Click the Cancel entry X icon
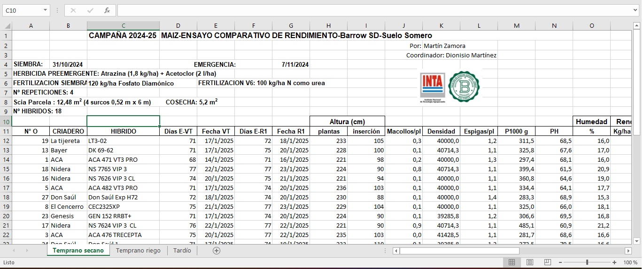 click(73, 10)
